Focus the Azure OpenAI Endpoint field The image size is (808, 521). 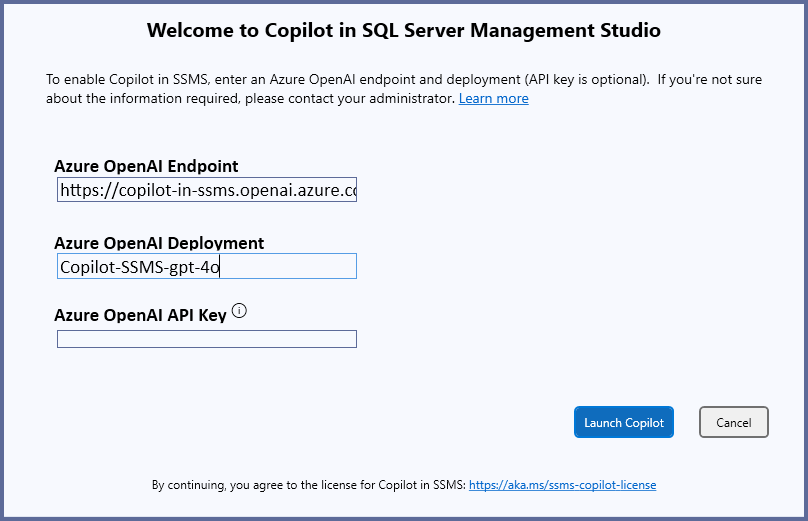click(x=207, y=190)
